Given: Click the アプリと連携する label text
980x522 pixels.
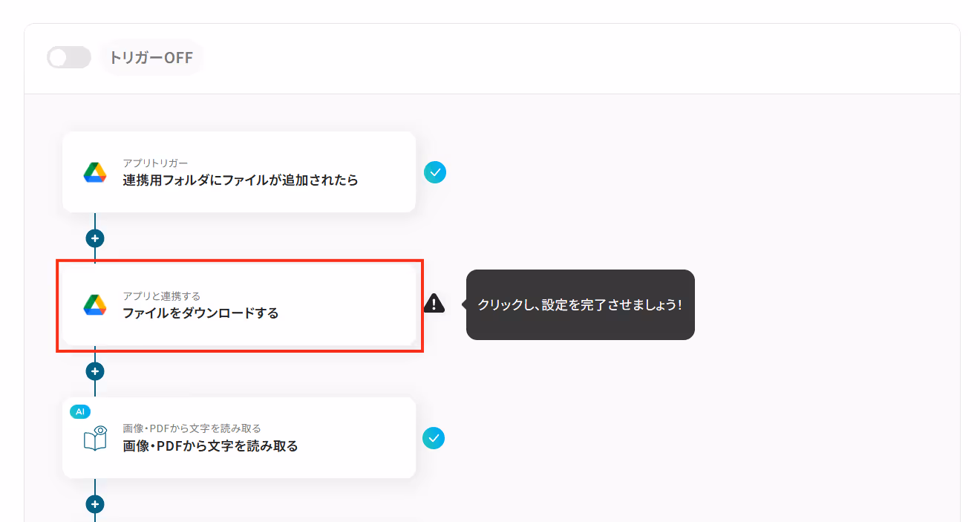Looking at the screenshot, I should pyautogui.click(x=161, y=296).
